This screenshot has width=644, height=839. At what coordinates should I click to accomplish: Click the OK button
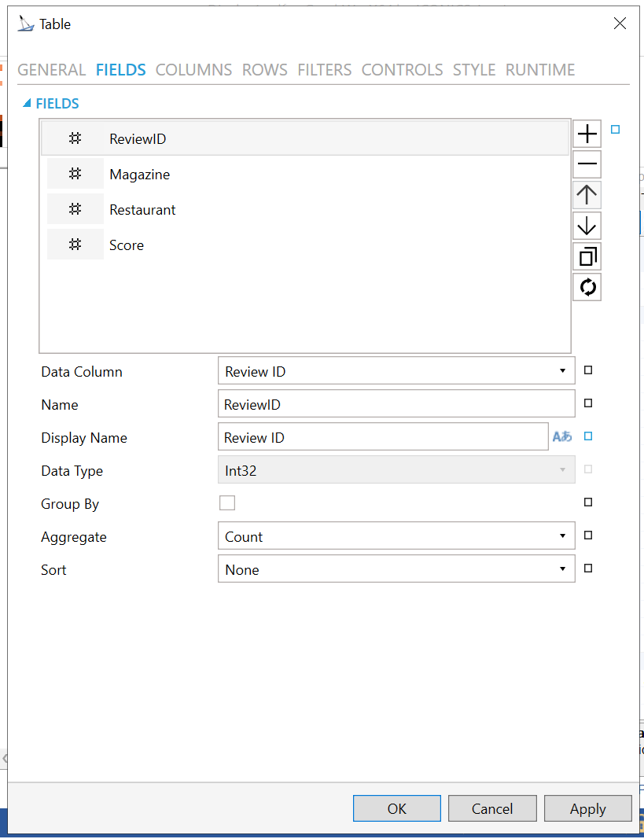(x=396, y=808)
